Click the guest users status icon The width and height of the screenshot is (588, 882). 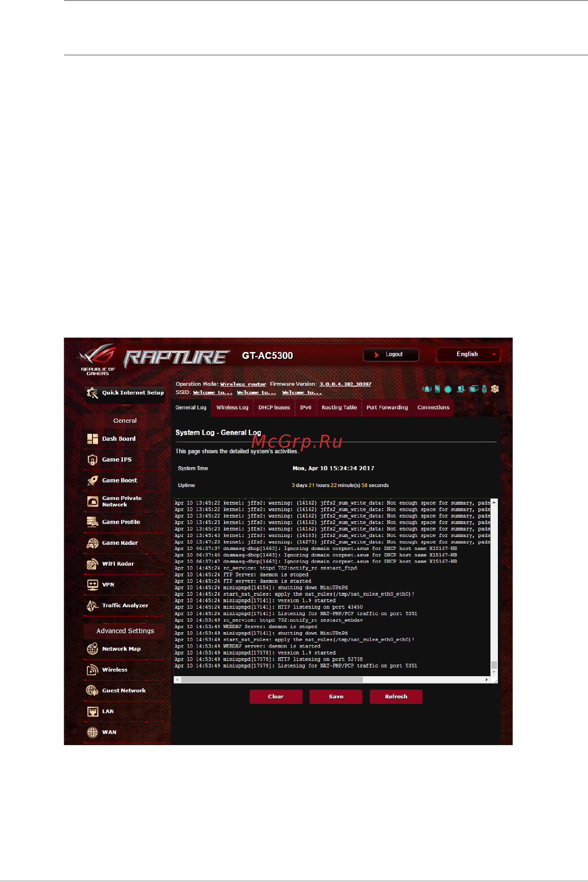pyautogui.click(x=461, y=389)
